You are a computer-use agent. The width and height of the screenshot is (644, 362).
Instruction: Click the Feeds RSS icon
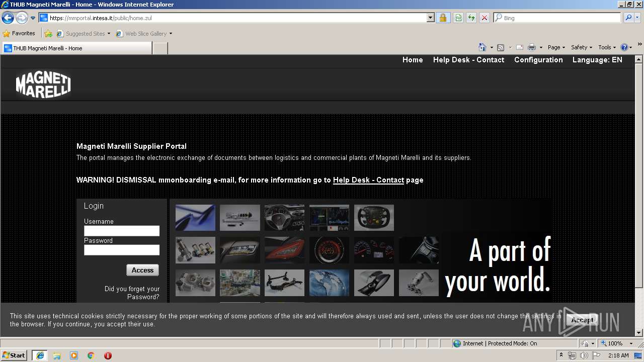501,47
